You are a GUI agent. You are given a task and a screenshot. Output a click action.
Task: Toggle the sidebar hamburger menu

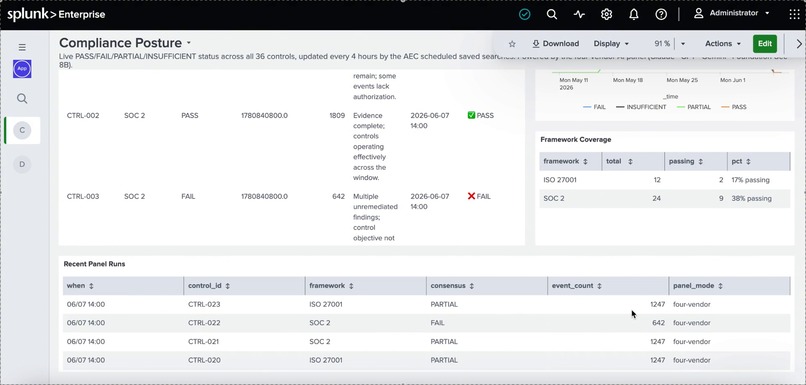22,47
